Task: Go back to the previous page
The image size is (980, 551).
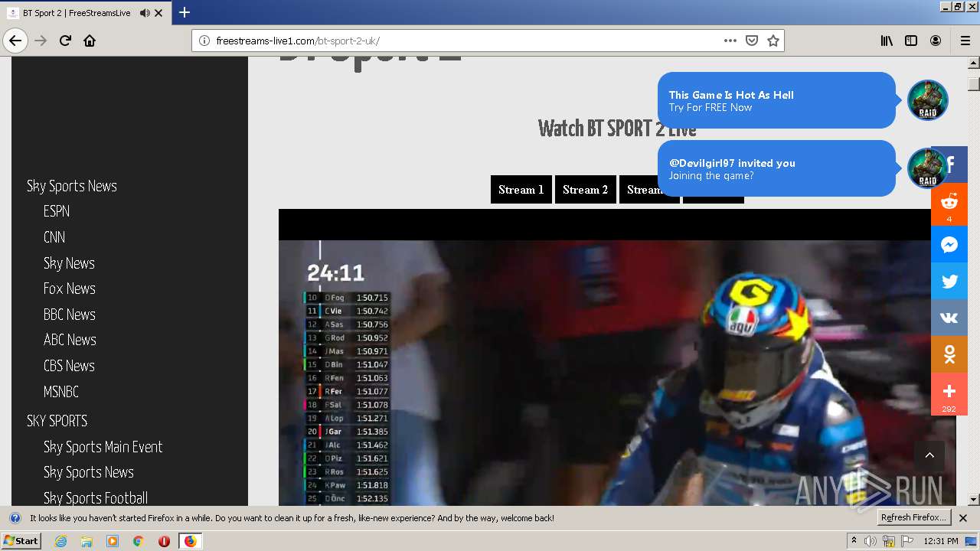Action: [15, 41]
